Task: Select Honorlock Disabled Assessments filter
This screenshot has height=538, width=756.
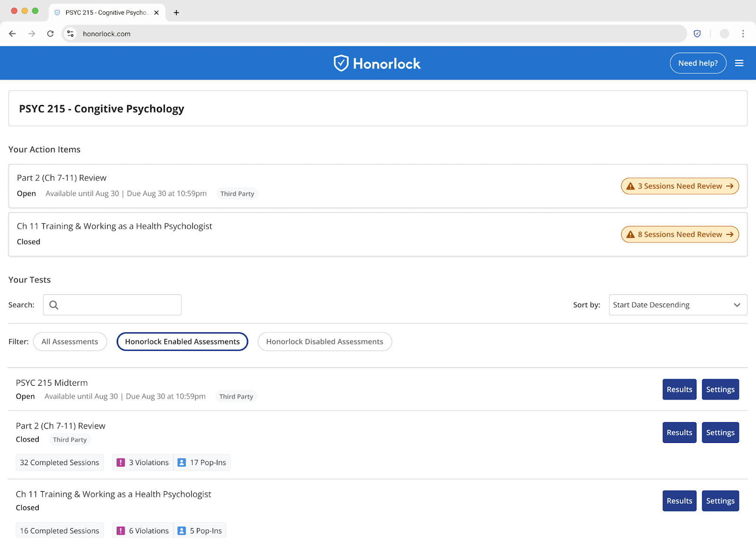Action: [x=325, y=342]
